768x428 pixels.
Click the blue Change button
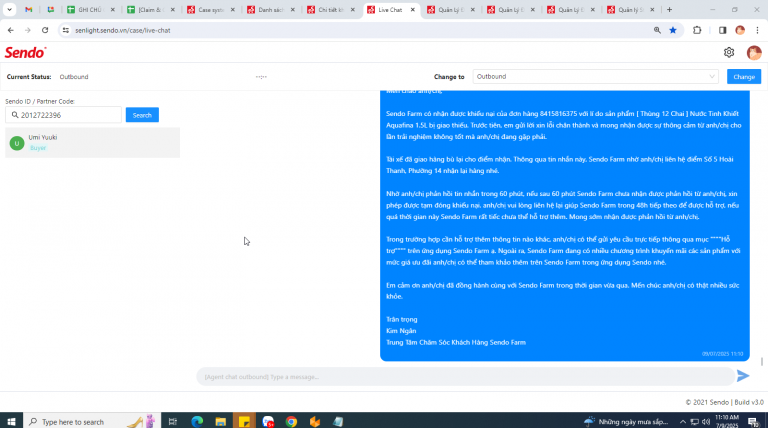[744, 77]
